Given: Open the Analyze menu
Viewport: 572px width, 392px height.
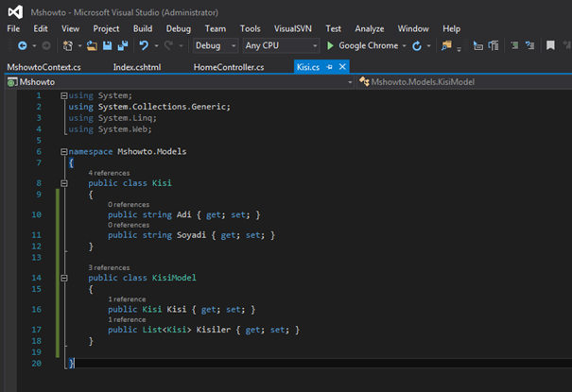Looking at the screenshot, I should point(370,28).
